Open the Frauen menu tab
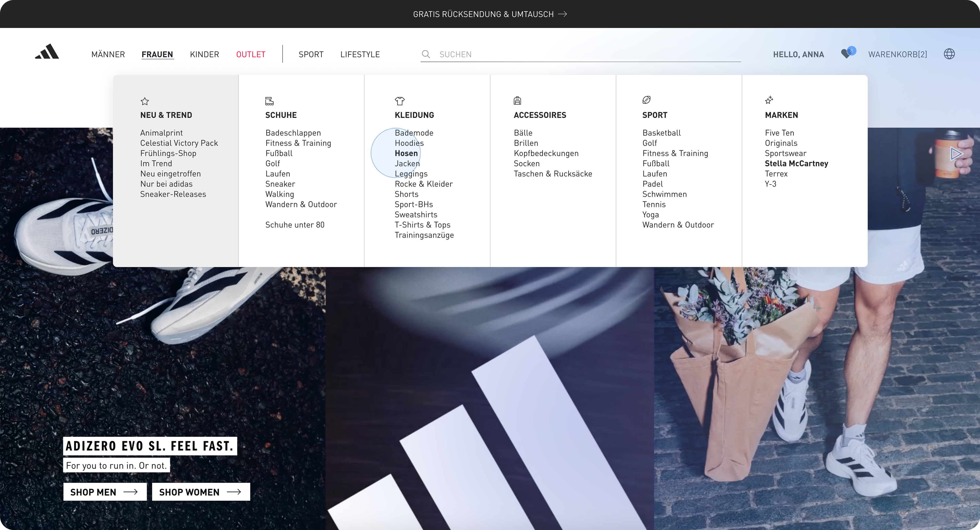 (x=157, y=54)
